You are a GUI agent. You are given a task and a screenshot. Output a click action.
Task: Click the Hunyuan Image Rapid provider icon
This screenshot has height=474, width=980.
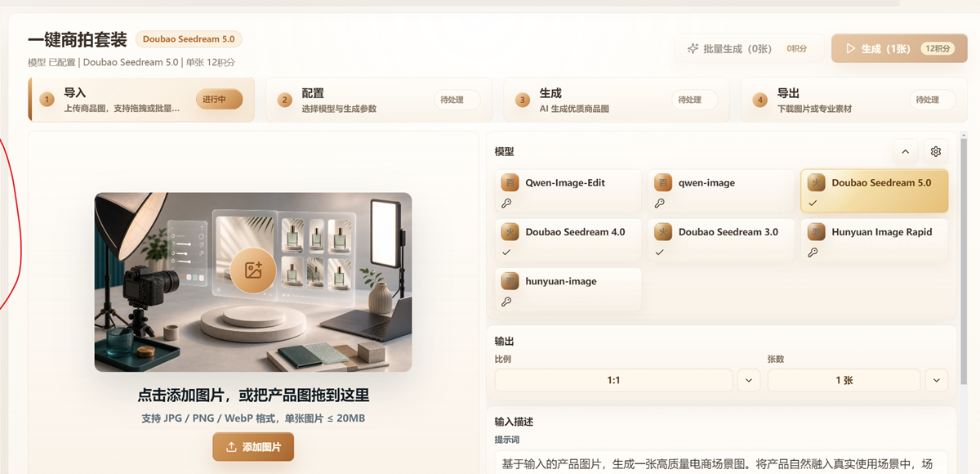click(x=816, y=232)
